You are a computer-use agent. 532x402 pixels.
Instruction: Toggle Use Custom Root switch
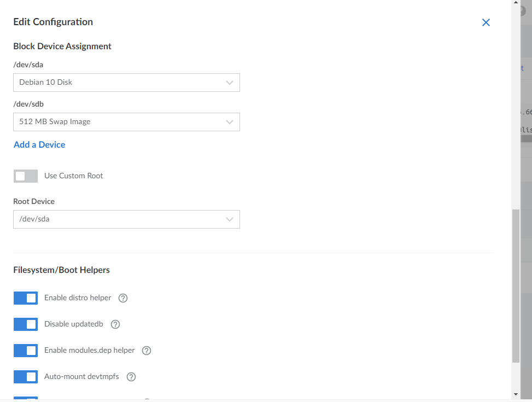point(26,176)
